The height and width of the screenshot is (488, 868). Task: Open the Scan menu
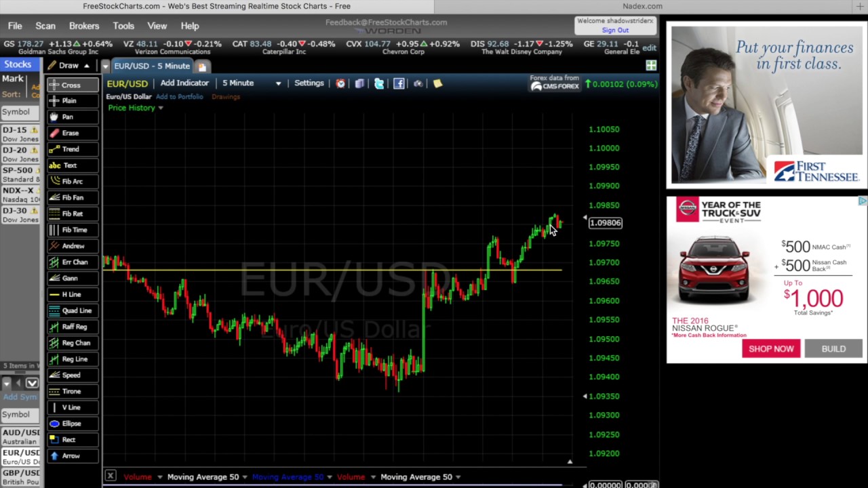[x=45, y=26]
